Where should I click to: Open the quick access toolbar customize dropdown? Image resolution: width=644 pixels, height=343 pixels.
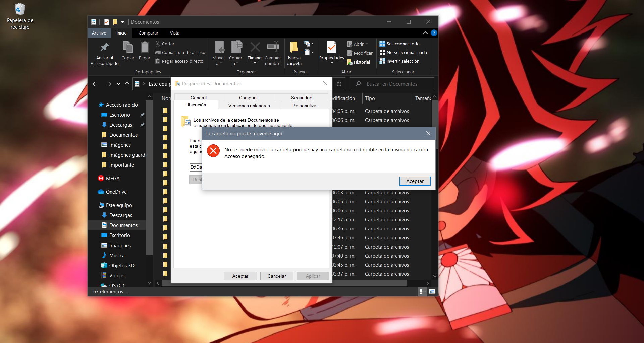point(123,22)
